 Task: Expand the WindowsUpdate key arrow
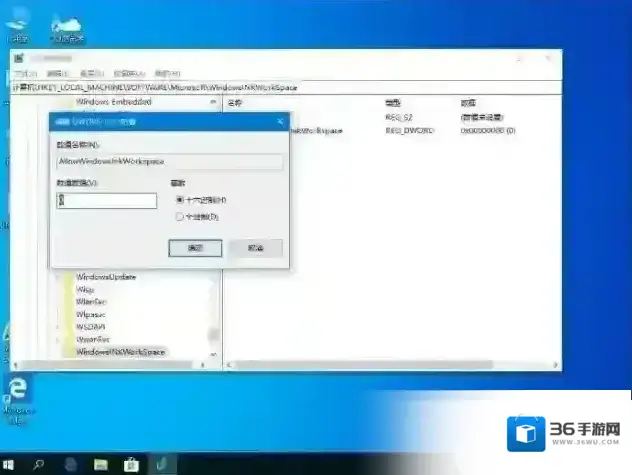[x=58, y=276]
